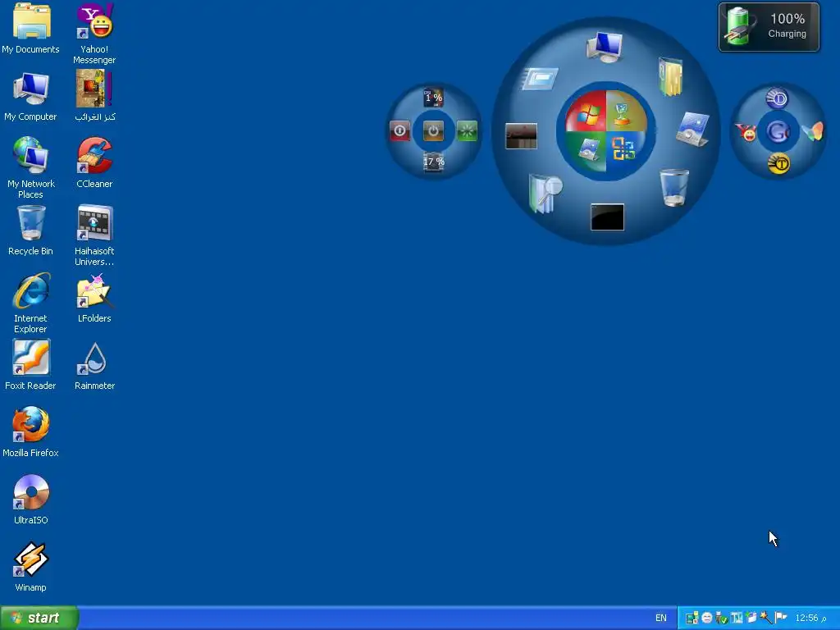Select My Network Places on the desktop

[30, 168]
